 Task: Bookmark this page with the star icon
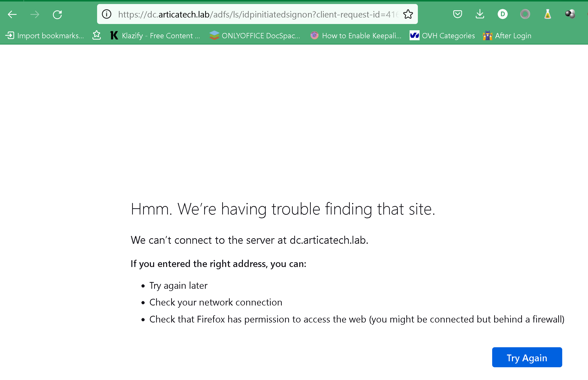[x=408, y=14]
